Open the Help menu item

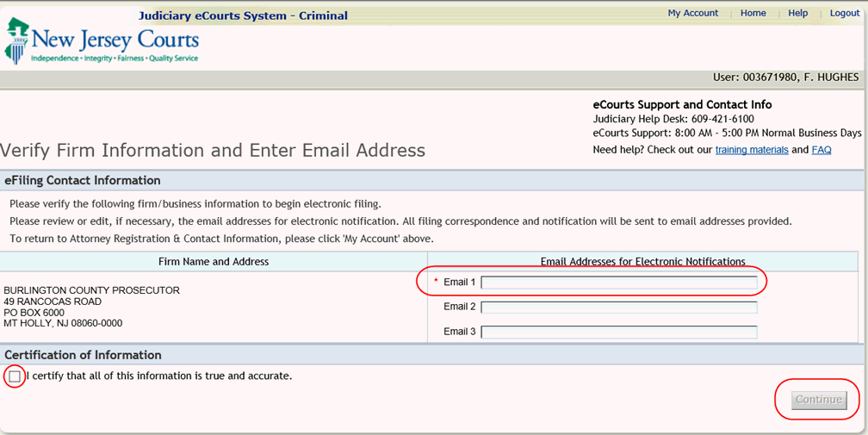coord(797,14)
